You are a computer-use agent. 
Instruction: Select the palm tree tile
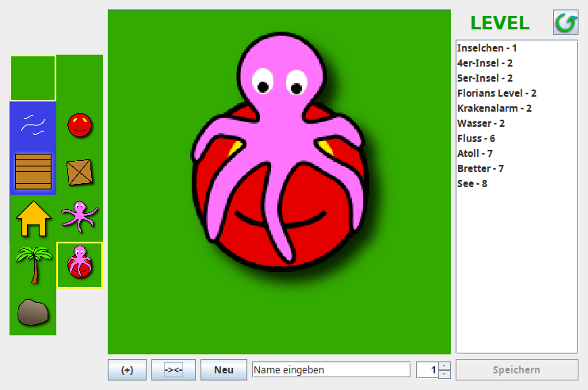[x=33, y=265]
